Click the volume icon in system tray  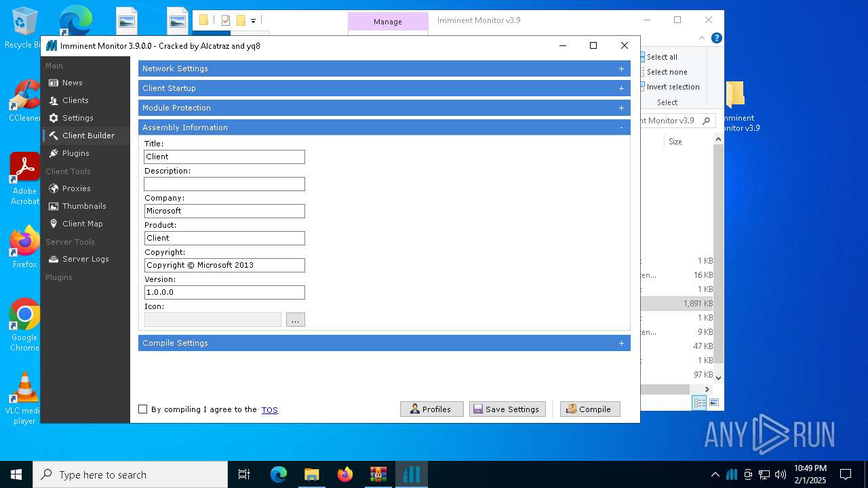(781, 474)
